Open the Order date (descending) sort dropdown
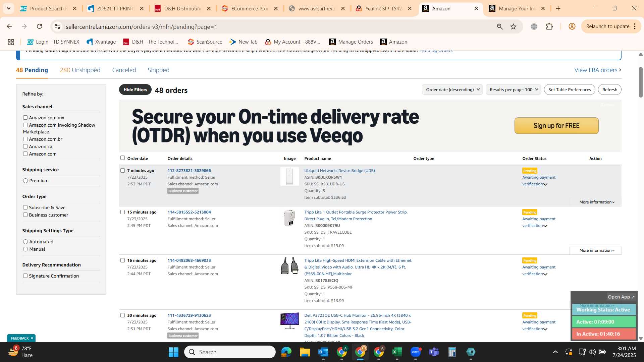This screenshot has width=644, height=362. (452, 89)
